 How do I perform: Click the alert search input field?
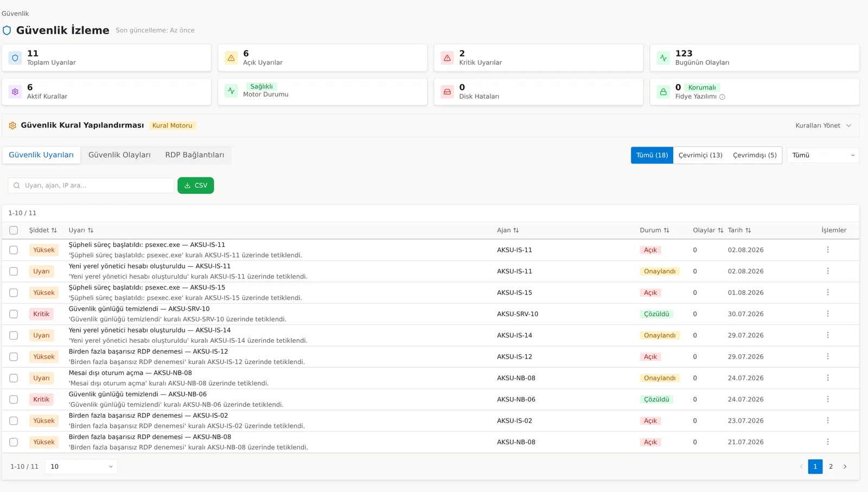(x=91, y=186)
